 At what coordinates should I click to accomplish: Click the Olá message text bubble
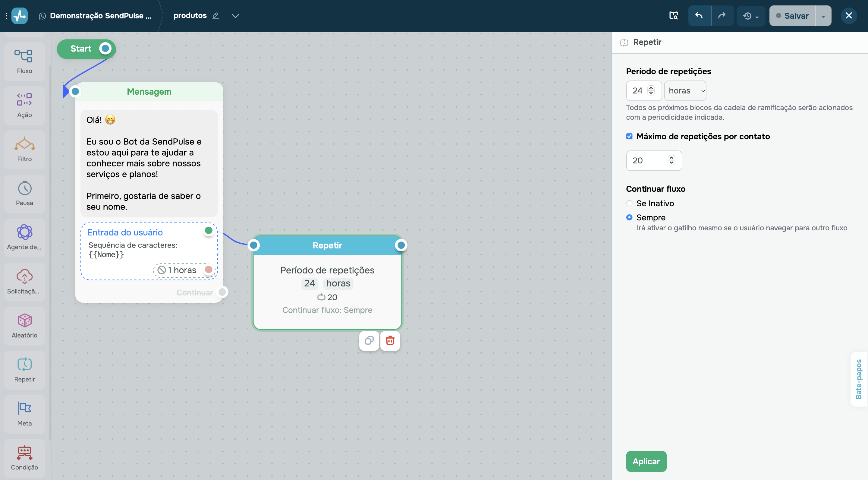149,163
